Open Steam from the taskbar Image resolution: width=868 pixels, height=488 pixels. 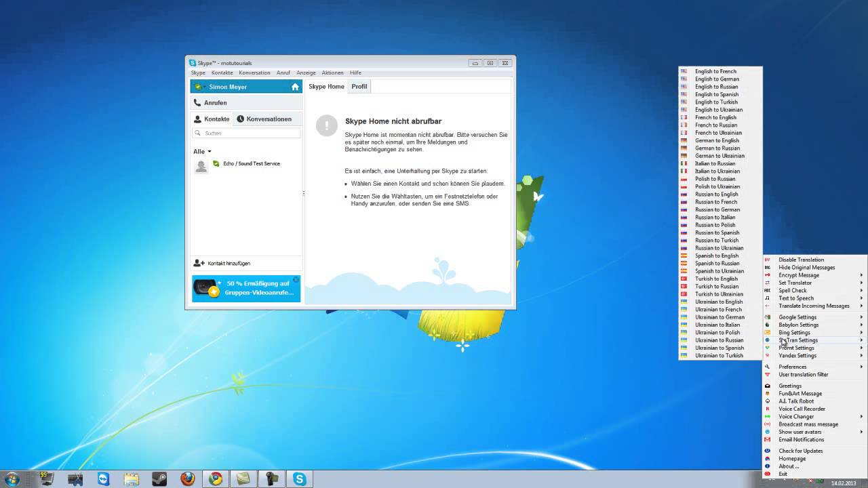point(159,479)
